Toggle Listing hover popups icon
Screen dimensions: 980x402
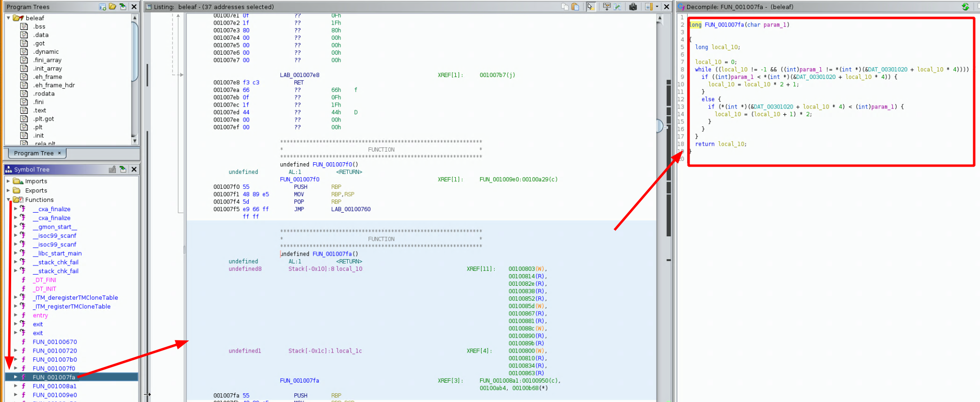coord(649,7)
